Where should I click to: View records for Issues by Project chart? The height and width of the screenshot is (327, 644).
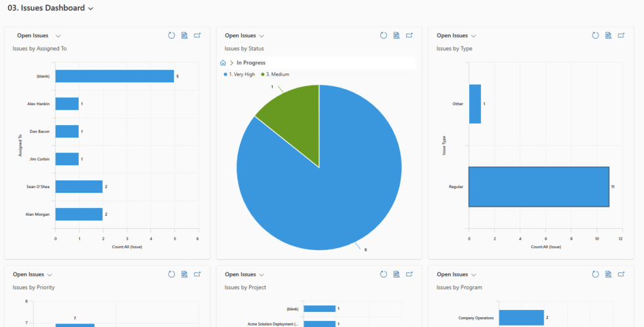(x=396, y=274)
